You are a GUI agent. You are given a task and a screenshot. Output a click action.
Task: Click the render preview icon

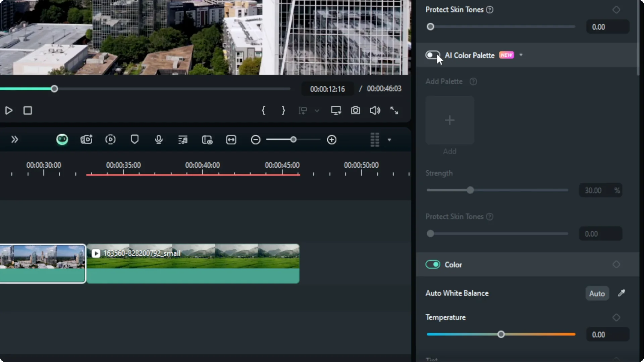(110, 140)
